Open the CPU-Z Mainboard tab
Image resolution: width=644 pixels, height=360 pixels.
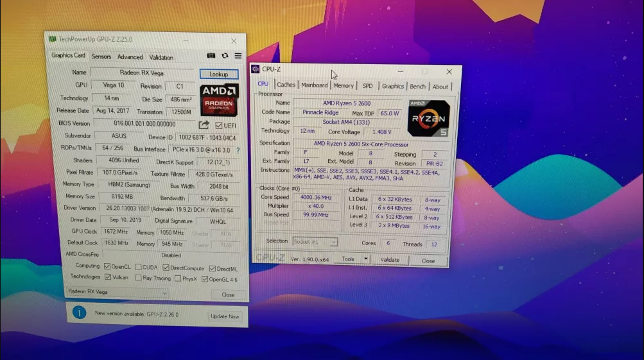(314, 85)
